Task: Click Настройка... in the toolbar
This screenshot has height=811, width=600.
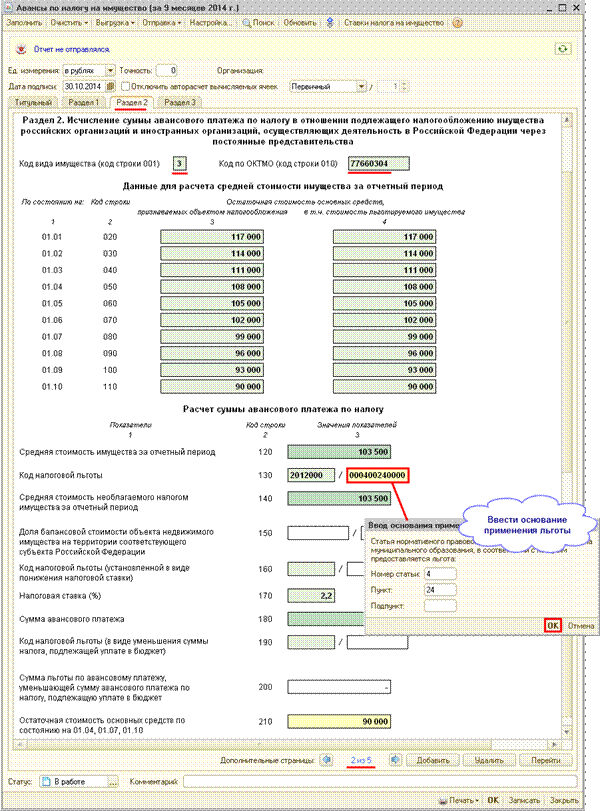Action: 209,23
